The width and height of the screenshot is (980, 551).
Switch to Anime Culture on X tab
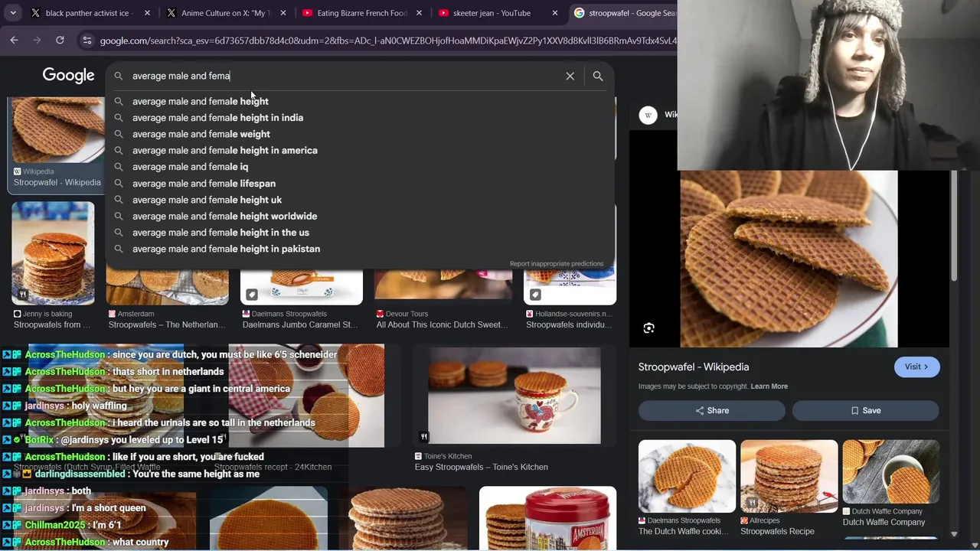[x=225, y=13]
